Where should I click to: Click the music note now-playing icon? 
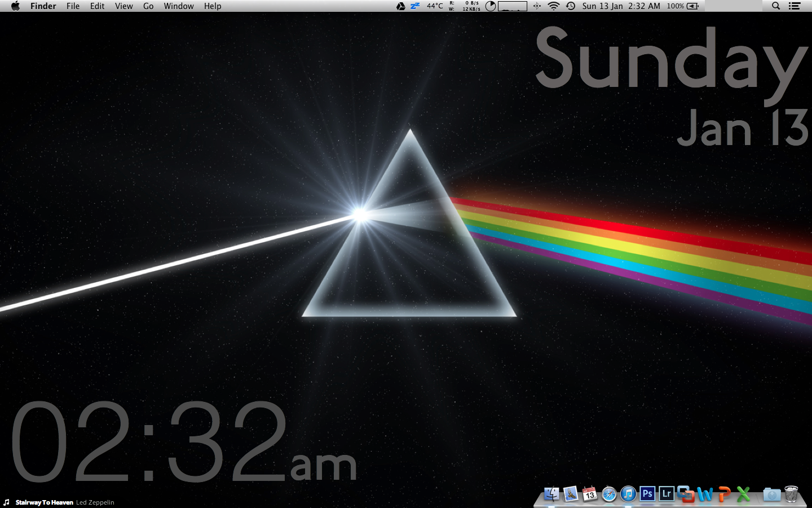7,502
